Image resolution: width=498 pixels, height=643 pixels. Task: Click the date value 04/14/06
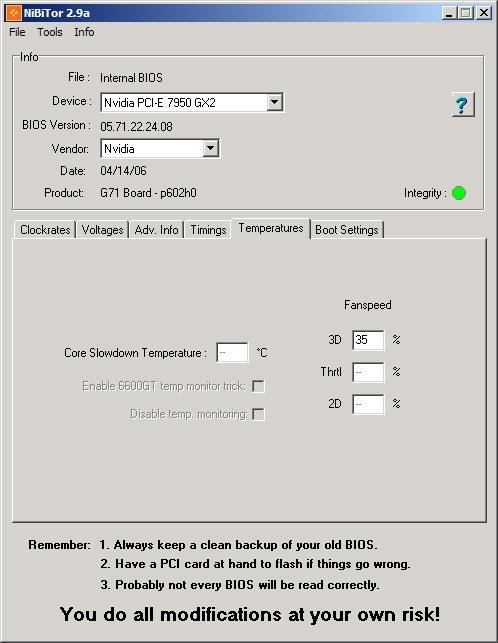[123, 171]
